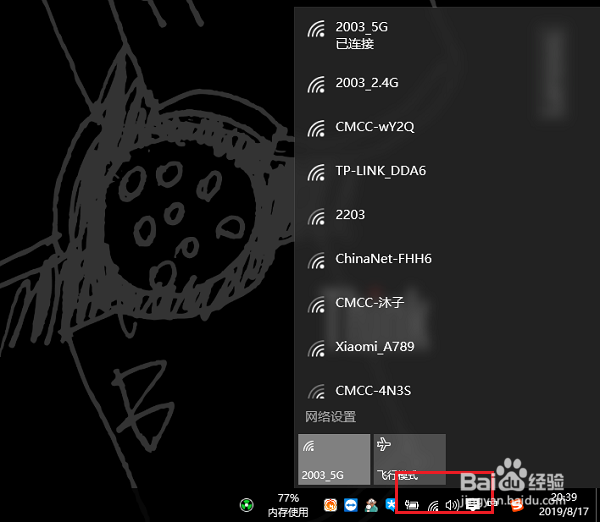Click the signal icon next to ChinaNet-FHH6

click(316, 261)
